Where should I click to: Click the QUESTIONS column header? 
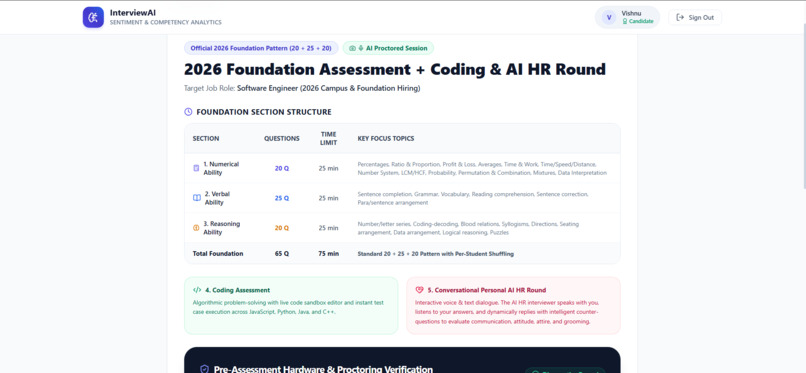pos(282,138)
